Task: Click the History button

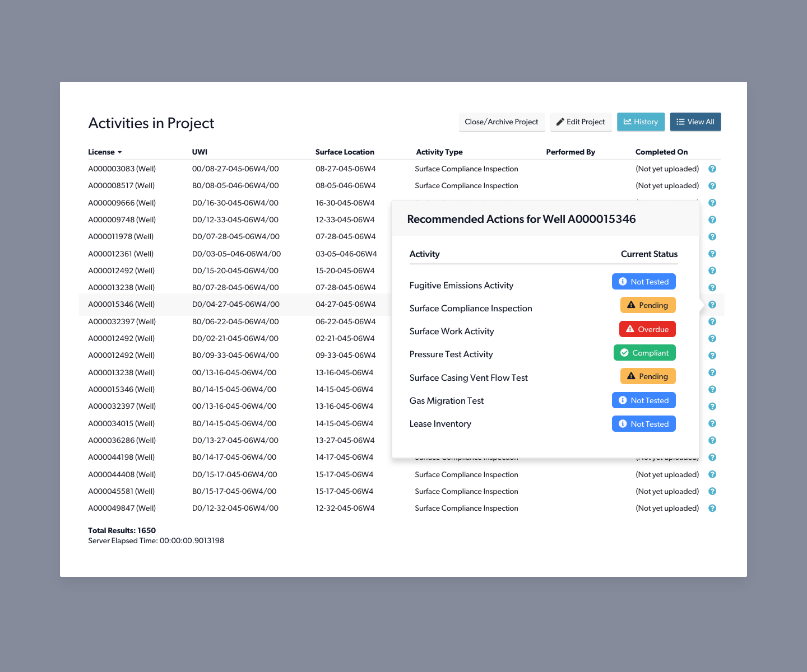Action: pos(641,122)
